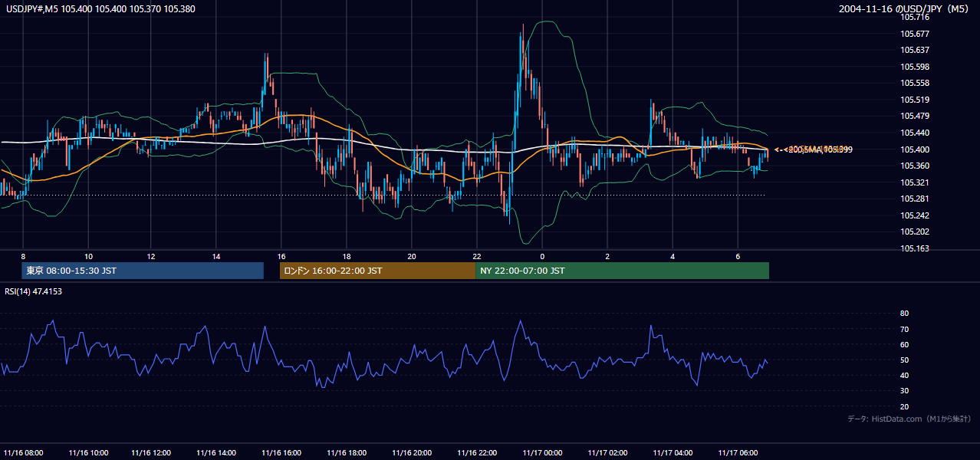Screen dimensions: 980x460
Task: Click the 11/17 02:00 bottom time label
Action: coord(607,452)
